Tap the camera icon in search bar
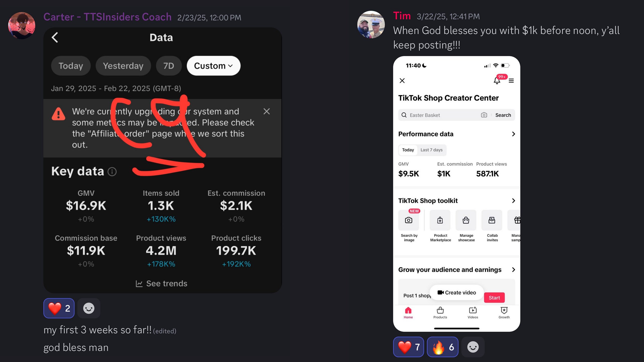Viewport: 644px width, 362px height. (x=484, y=115)
